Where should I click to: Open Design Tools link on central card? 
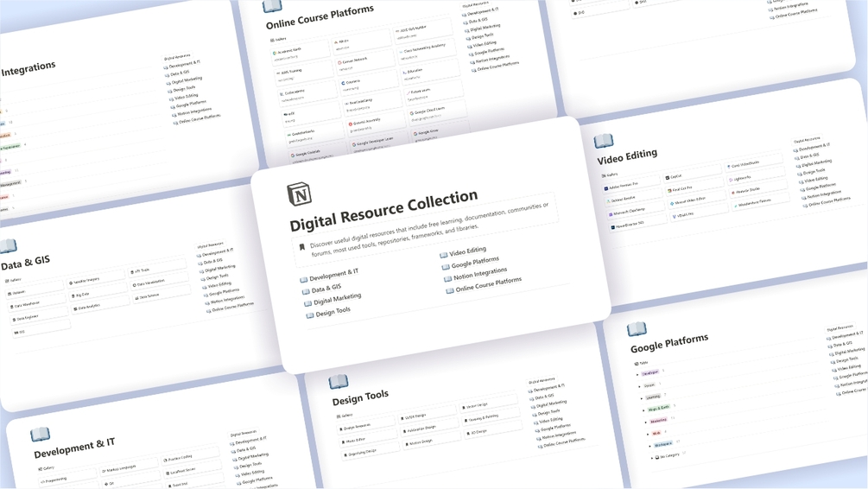point(333,313)
